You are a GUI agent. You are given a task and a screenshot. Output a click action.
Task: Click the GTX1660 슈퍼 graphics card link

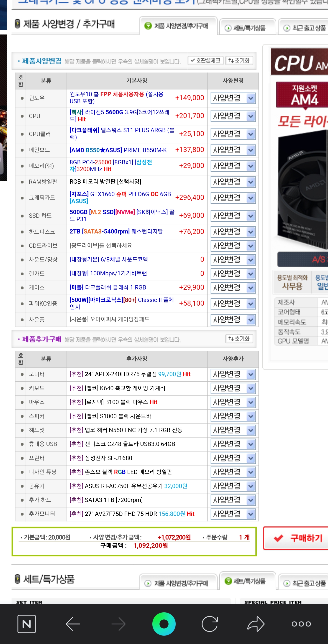coord(120,197)
